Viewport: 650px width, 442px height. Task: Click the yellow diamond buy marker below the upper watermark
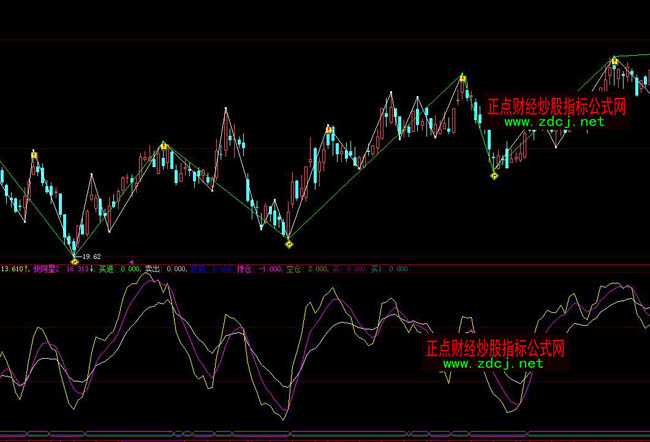point(494,176)
